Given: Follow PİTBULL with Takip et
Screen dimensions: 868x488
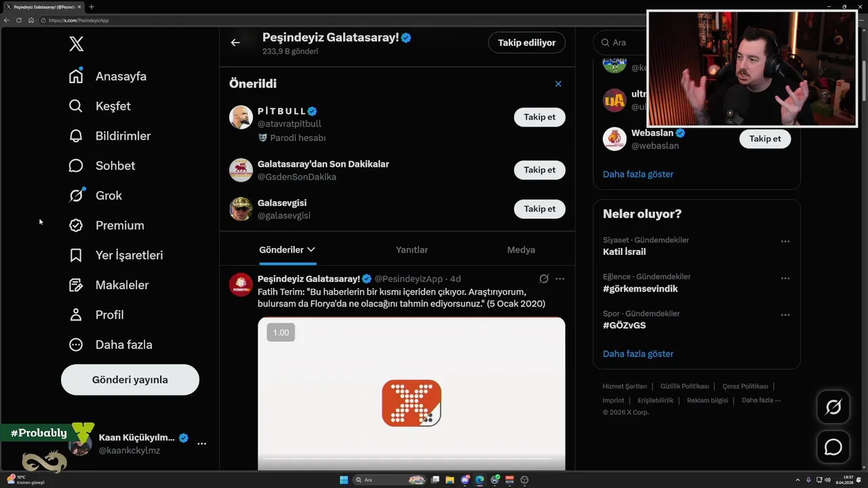Looking at the screenshot, I should tap(540, 117).
